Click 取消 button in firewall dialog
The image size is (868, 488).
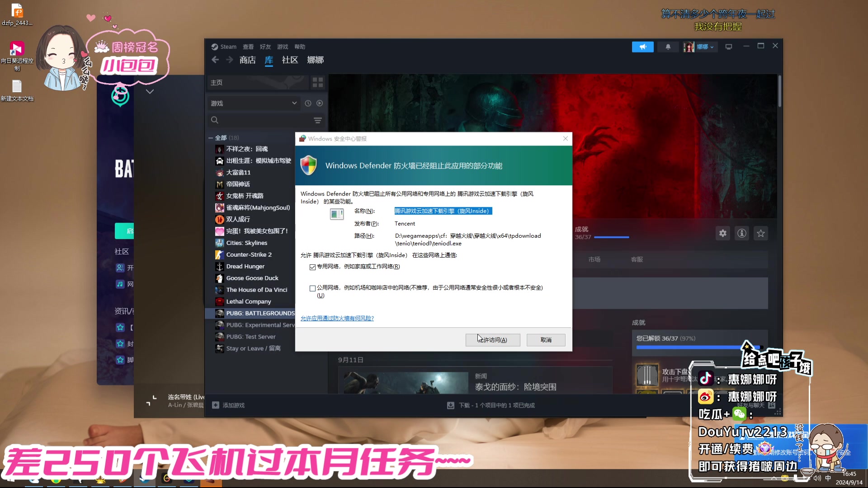(x=546, y=340)
